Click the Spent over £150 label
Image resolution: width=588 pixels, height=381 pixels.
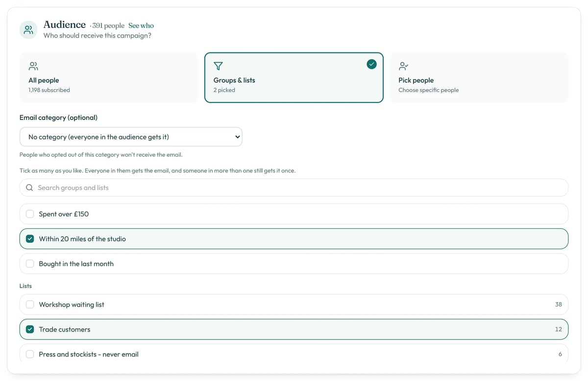coord(64,214)
